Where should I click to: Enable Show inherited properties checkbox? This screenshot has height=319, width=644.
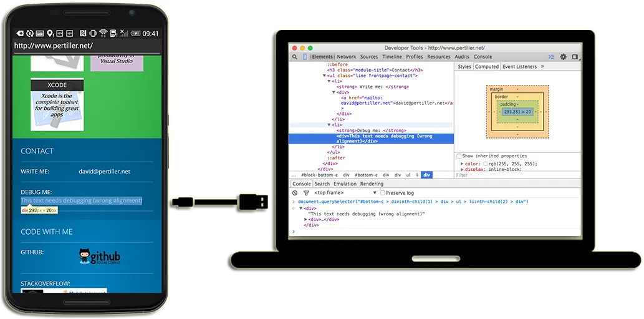click(459, 156)
